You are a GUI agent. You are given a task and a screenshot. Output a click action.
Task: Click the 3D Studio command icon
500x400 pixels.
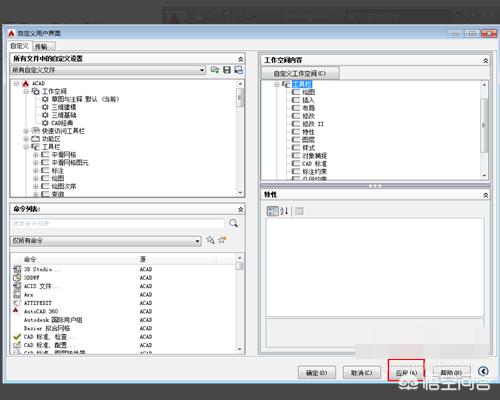click(x=17, y=269)
